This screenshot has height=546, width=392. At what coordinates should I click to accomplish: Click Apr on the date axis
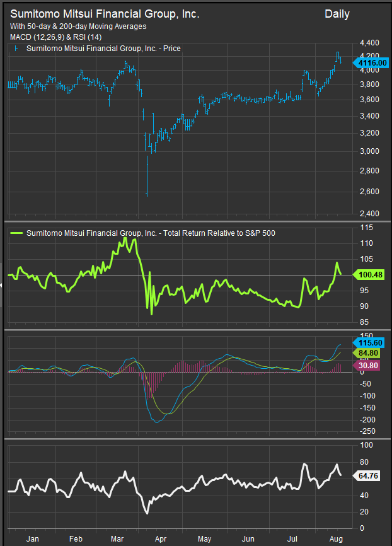pos(161,539)
